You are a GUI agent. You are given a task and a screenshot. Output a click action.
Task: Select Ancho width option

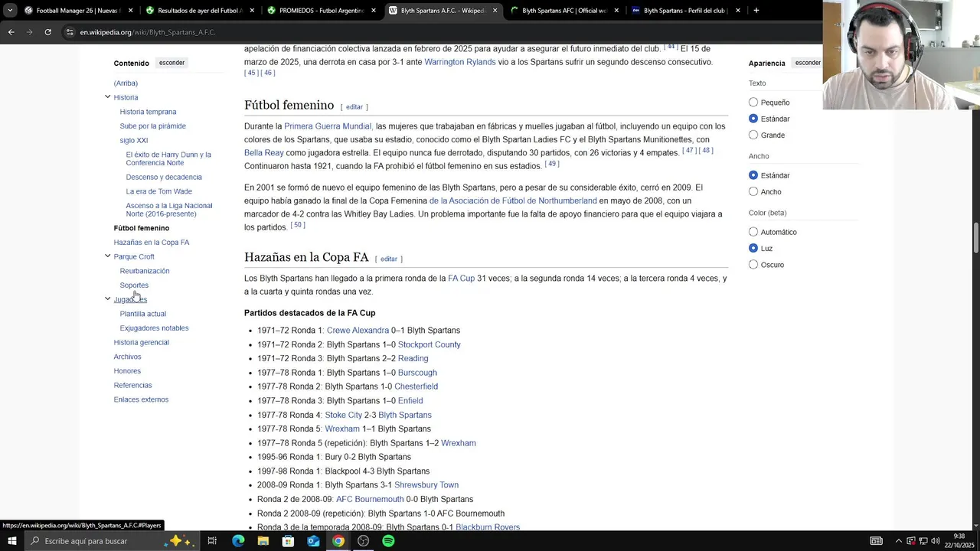[x=753, y=191]
